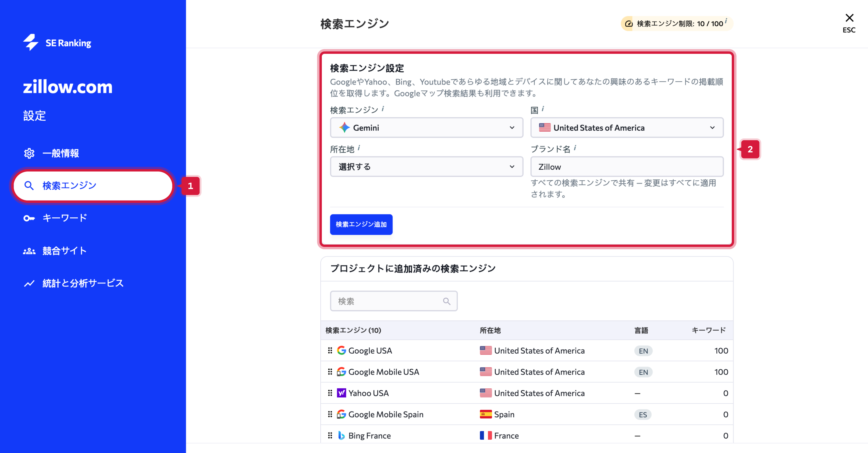Click the Bing icon next to Bing France
The width and height of the screenshot is (868, 453).
(x=341, y=436)
